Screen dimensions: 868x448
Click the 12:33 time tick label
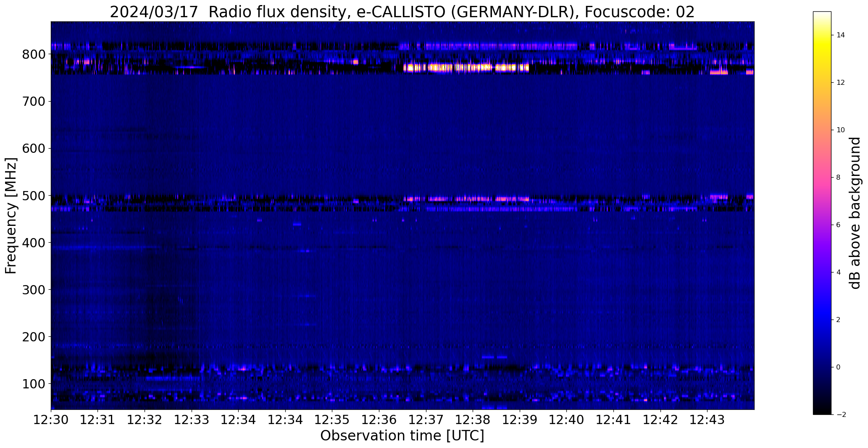pyautogui.click(x=192, y=420)
